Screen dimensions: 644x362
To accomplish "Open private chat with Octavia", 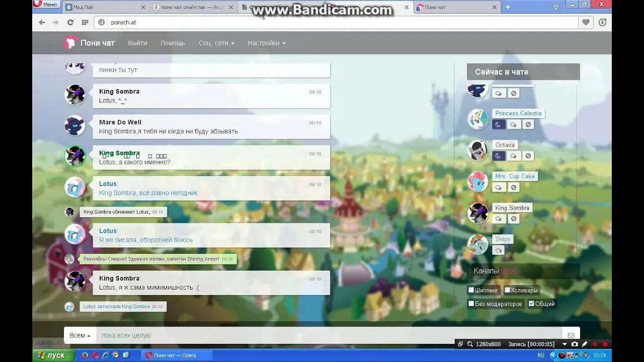I will [513, 156].
